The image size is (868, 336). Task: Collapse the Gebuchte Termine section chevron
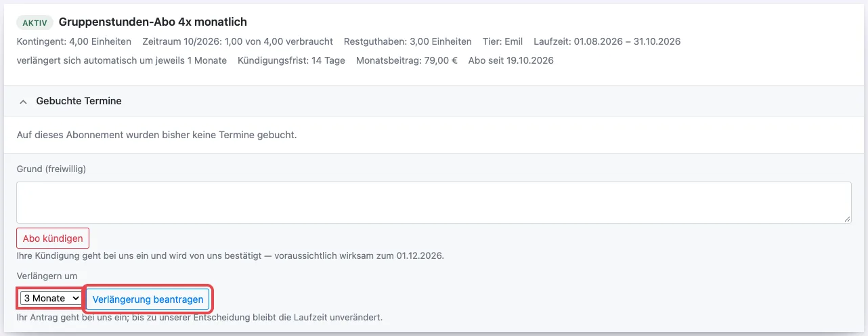(23, 101)
